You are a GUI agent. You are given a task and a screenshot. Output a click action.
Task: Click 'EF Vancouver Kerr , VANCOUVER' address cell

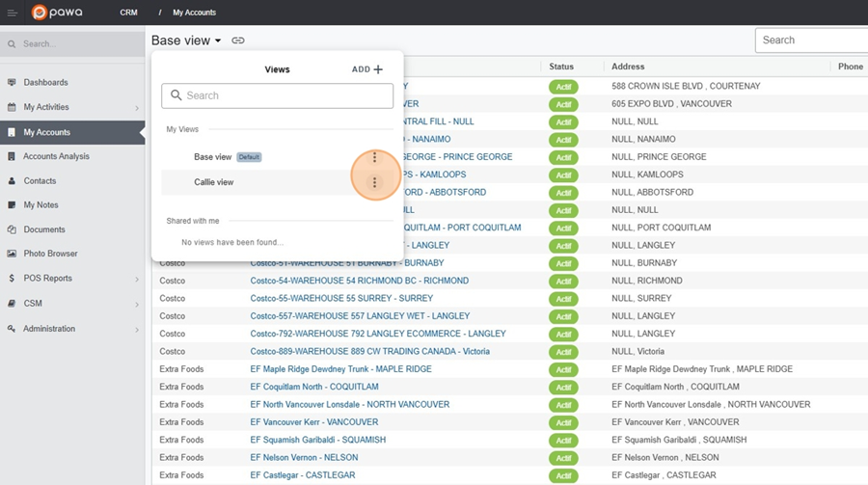(675, 422)
